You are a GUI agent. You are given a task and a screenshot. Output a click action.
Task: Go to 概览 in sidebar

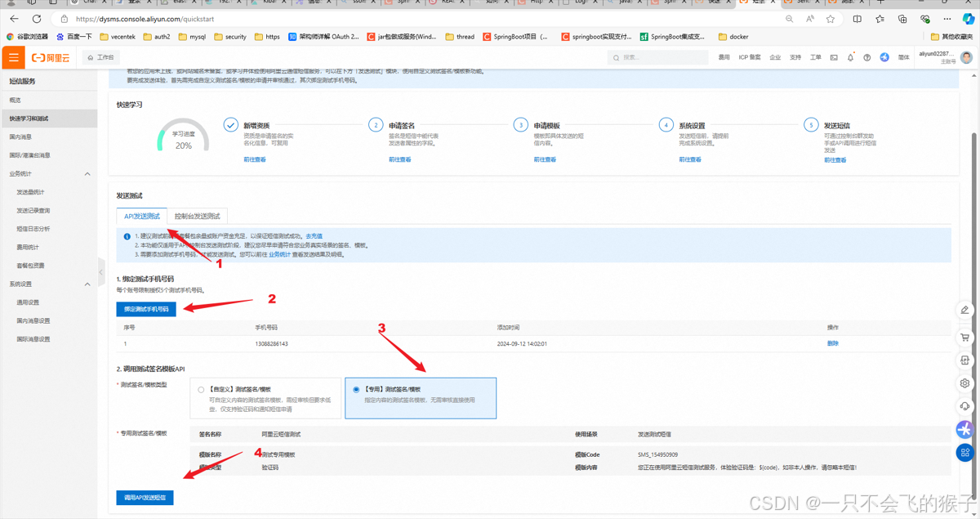point(16,100)
